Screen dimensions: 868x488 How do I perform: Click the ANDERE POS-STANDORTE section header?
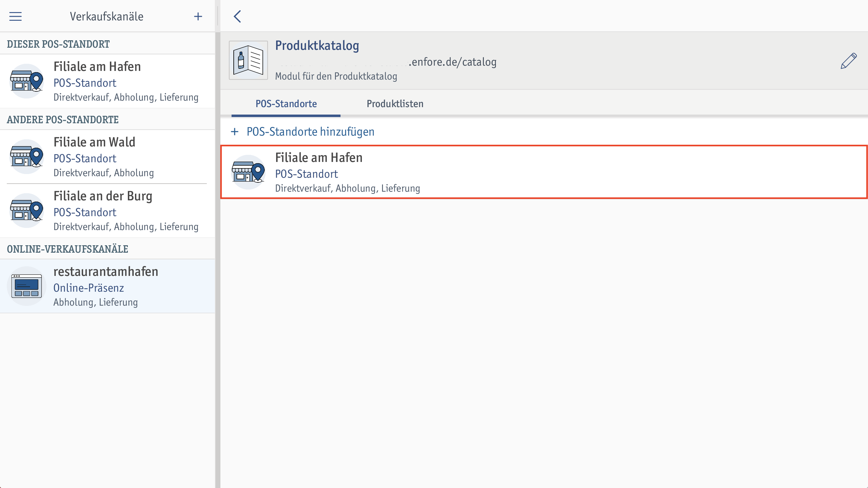pos(63,120)
